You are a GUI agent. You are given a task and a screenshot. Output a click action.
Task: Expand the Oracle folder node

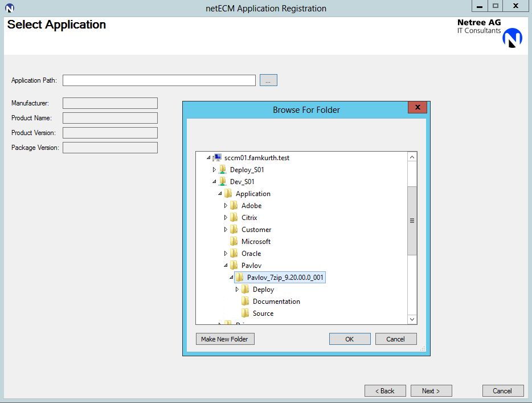click(x=226, y=254)
